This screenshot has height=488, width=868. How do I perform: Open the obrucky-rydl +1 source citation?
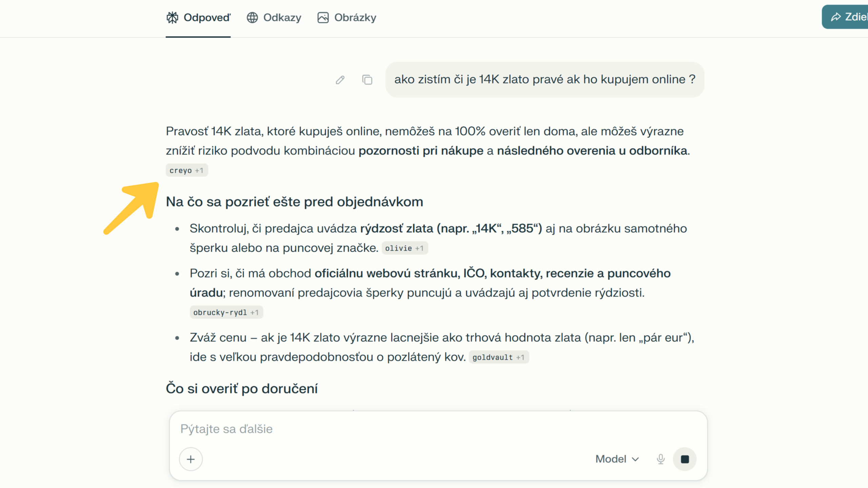click(x=226, y=312)
